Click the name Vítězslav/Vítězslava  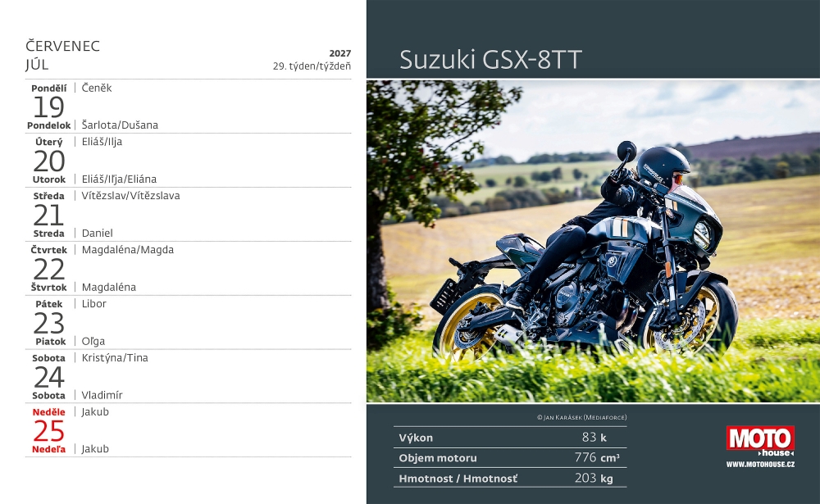point(130,196)
